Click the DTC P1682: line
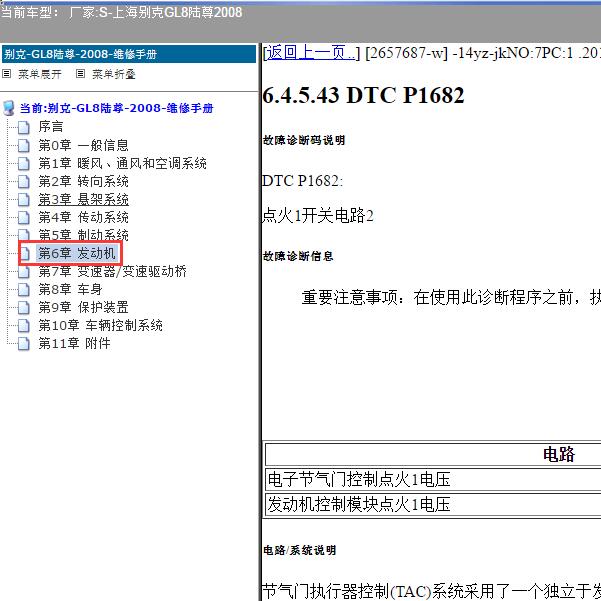Screen dimensions: 601x601 (x=302, y=181)
